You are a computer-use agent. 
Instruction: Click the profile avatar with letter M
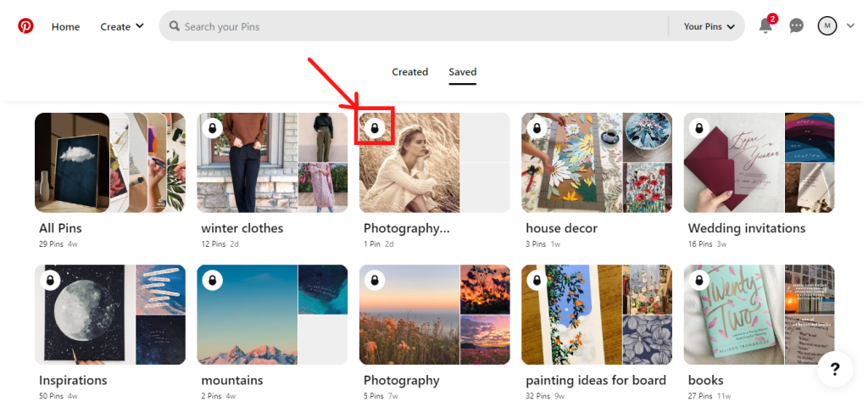click(x=827, y=25)
